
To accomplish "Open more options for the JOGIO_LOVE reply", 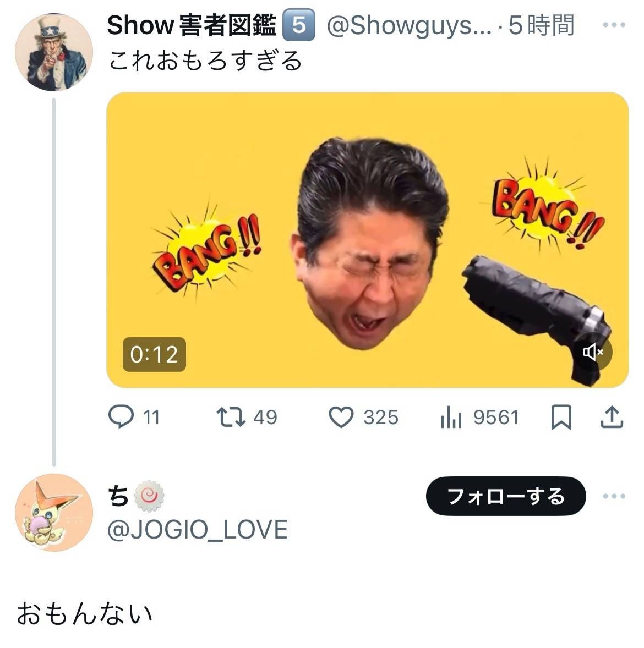I will [x=614, y=496].
